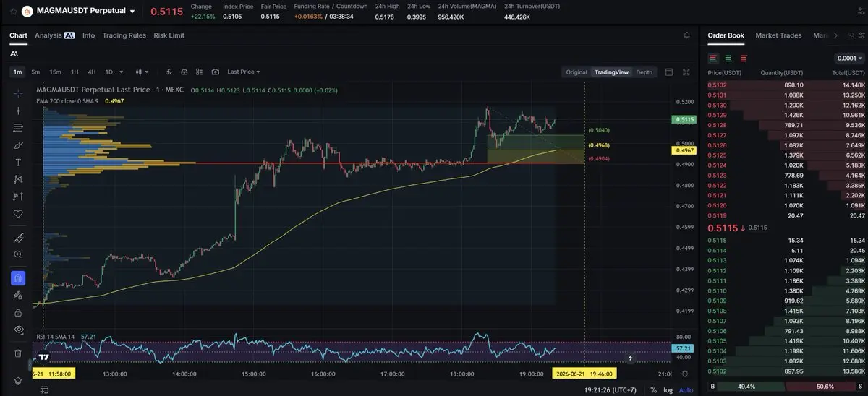868x396 pixels.
Task: Hide all drawings with the eye icon
Action: tap(18, 330)
